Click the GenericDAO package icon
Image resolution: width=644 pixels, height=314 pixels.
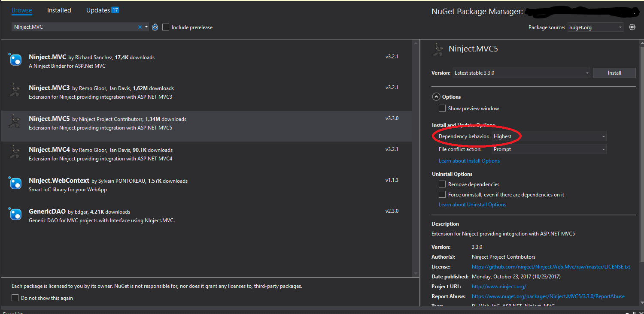[x=15, y=214]
